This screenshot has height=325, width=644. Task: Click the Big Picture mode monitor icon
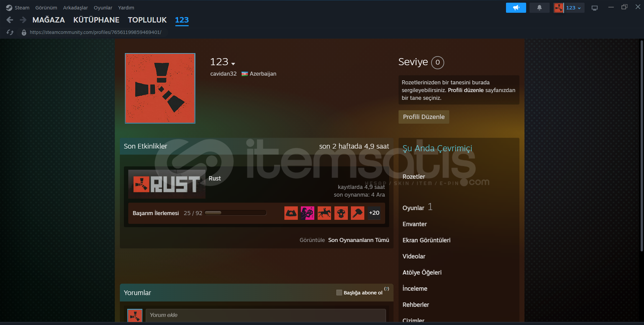coord(594,8)
